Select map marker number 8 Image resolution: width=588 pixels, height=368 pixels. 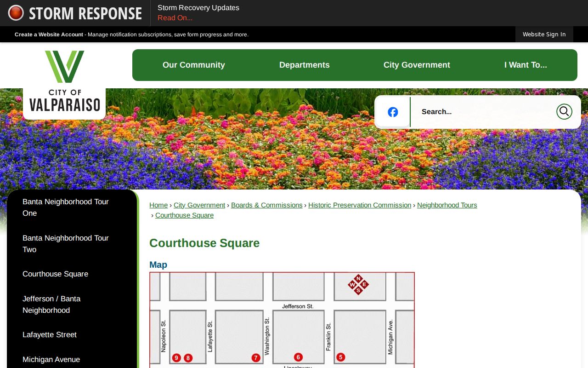[x=188, y=358]
